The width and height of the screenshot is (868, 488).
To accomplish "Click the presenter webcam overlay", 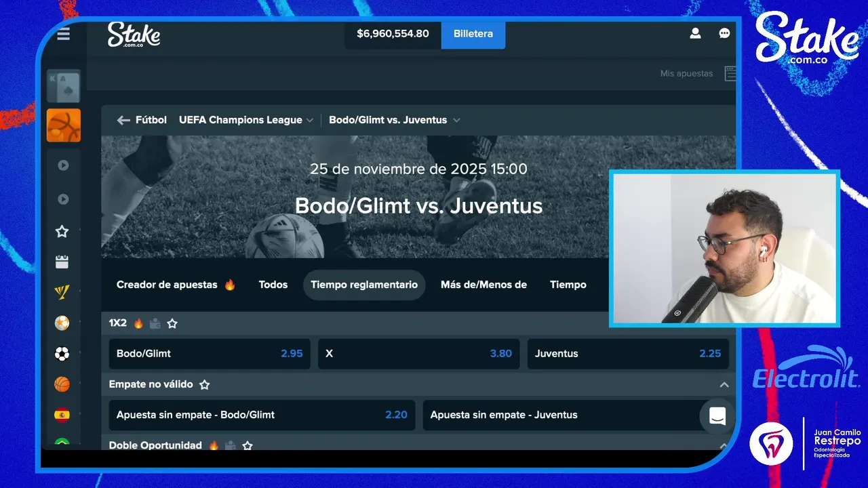I will point(724,248).
